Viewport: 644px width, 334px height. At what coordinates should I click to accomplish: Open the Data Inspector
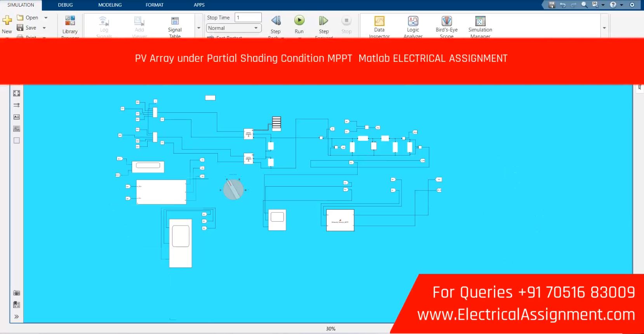[x=379, y=26]
